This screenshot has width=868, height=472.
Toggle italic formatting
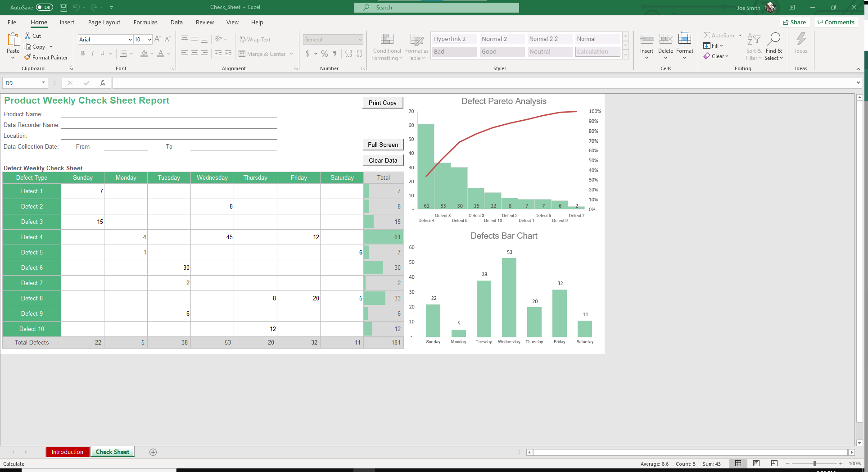coord(92,54)
